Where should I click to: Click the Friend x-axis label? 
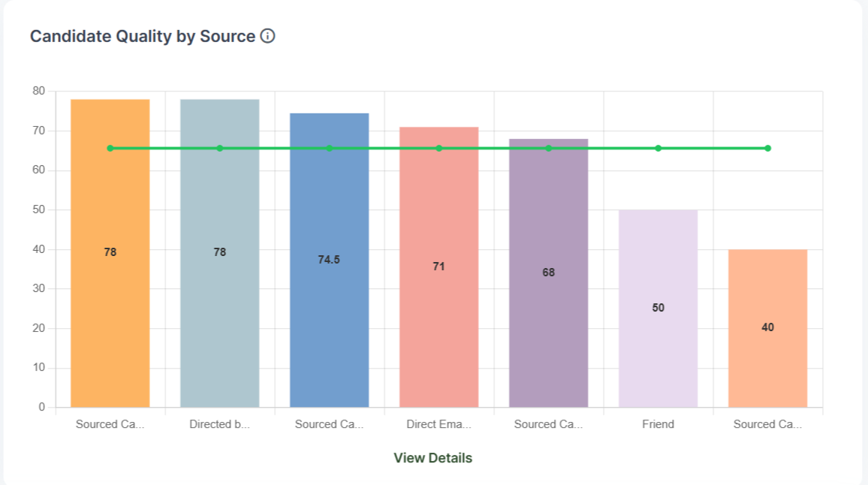point(659,424)
